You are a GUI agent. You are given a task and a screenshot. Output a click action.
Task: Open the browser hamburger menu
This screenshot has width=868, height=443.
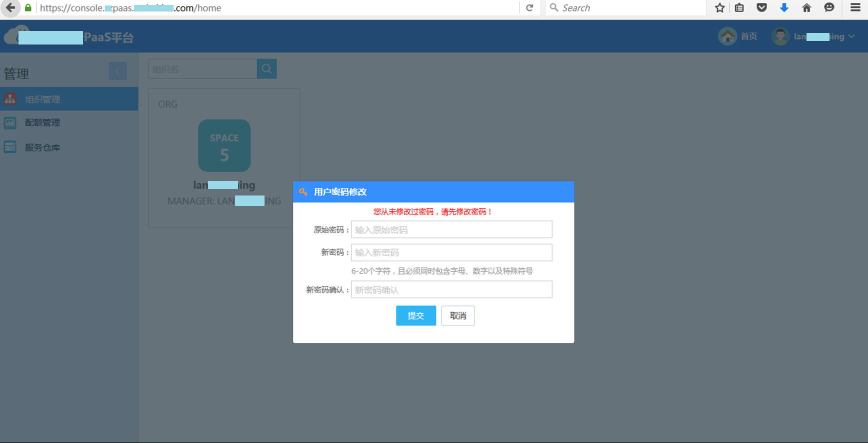pos(855,7)
